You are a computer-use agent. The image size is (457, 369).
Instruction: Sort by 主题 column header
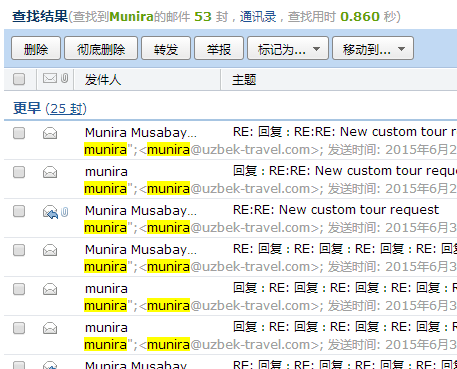pos(244,80)
